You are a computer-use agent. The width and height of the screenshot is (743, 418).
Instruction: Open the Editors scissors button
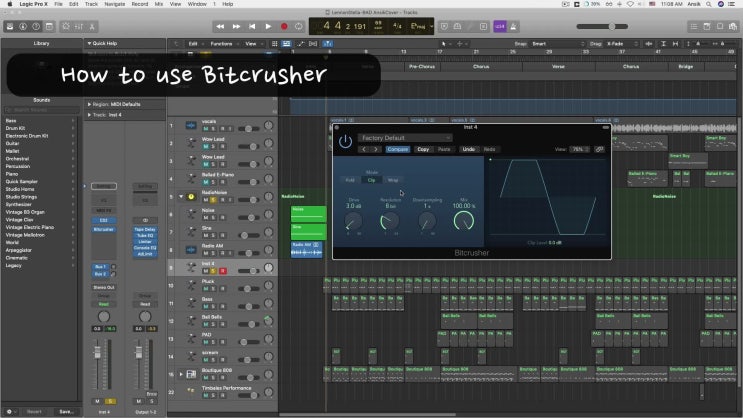coord(92,27)
